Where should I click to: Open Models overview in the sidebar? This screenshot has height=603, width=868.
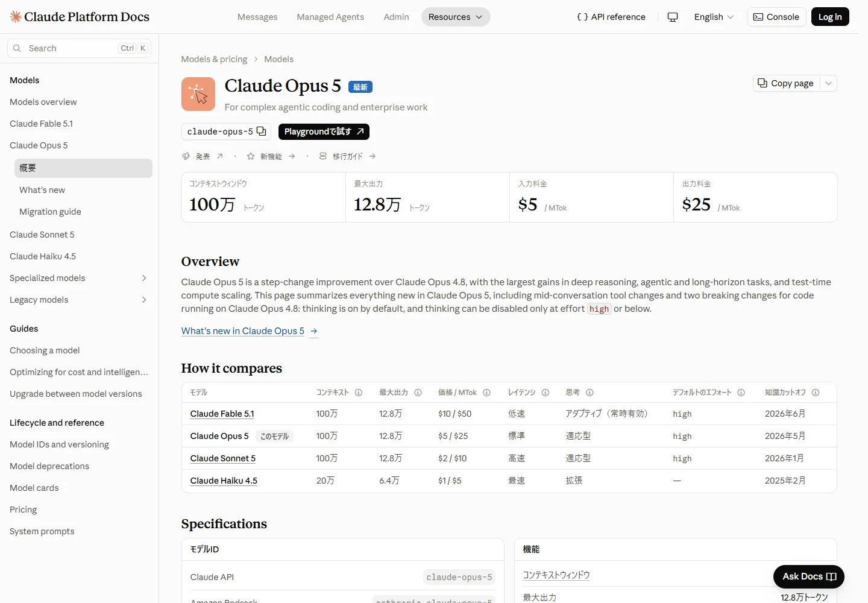pyautogui.click(x=43, y=102)
